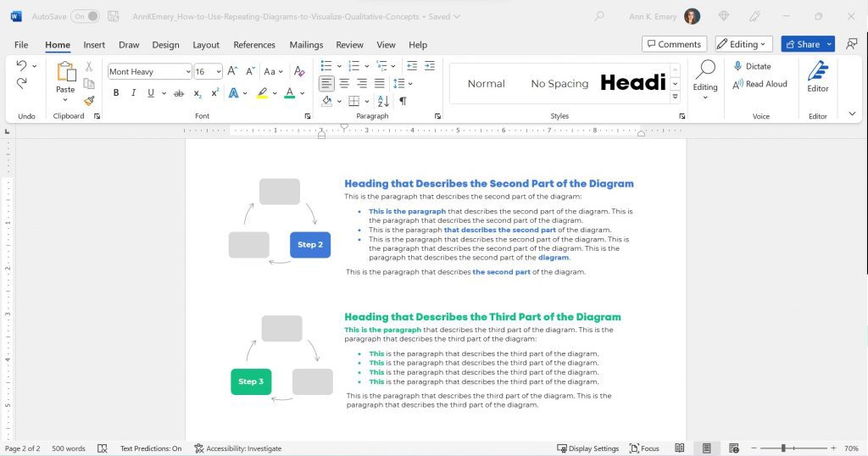Image resolution: width=868 pixels, height=456 pixels.
Task: Open the Editor pane
Action: click(818, 77)
